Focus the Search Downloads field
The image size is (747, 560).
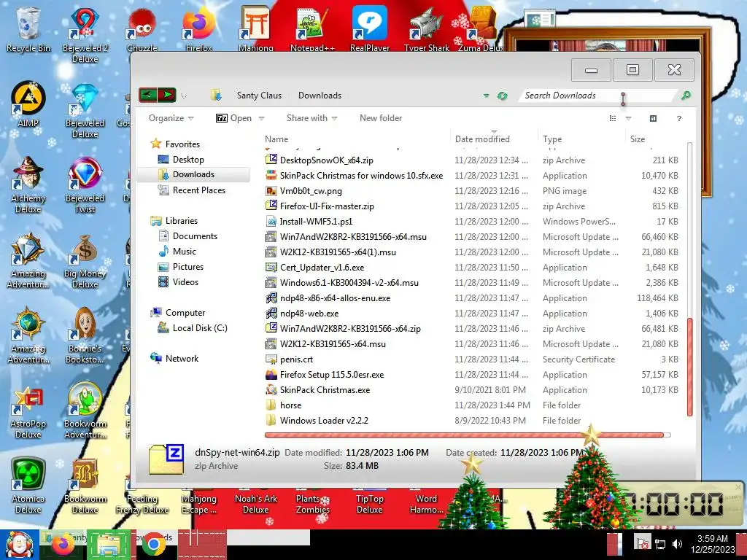(598, 96)
